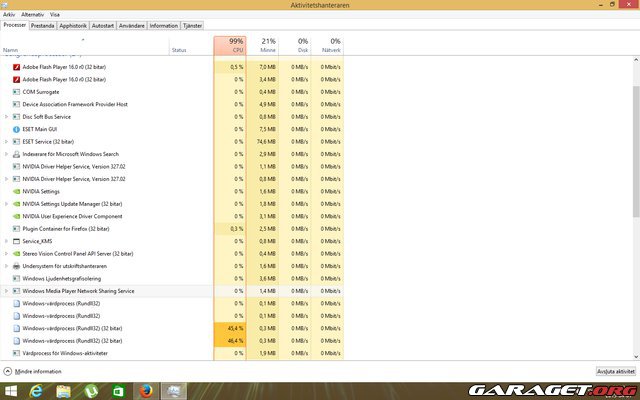Viewport: 640px width, 400px height.
Task: Click the Windows Start button
Action: coord(12,390)
